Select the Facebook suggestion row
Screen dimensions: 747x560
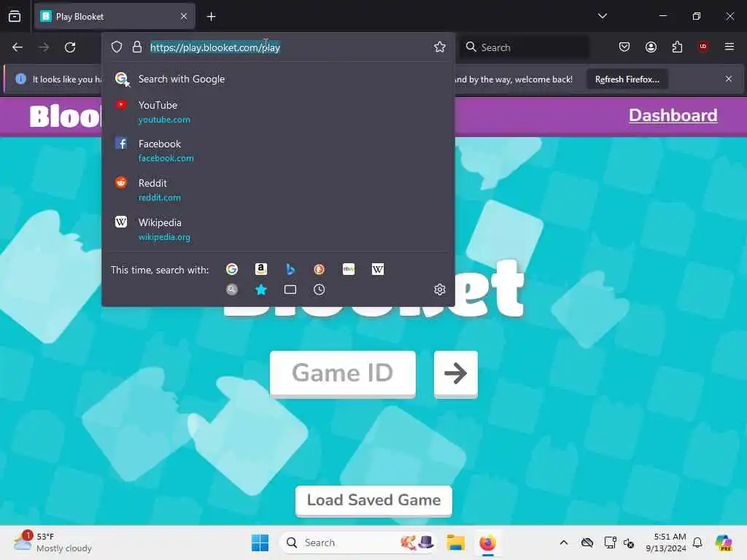point(278,150)
